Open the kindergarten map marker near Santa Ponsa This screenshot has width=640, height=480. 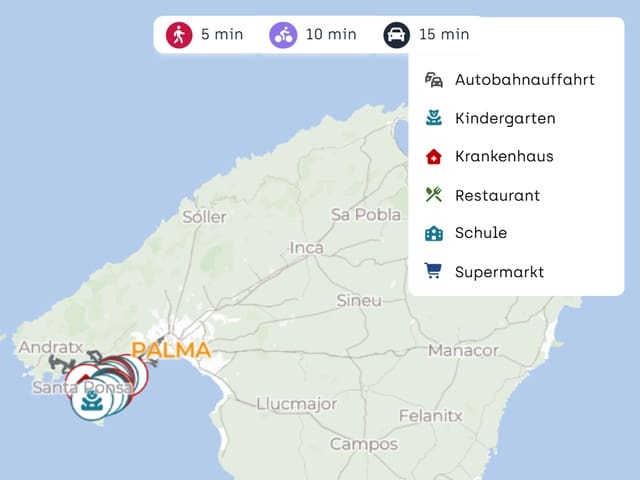pos(92,400)
